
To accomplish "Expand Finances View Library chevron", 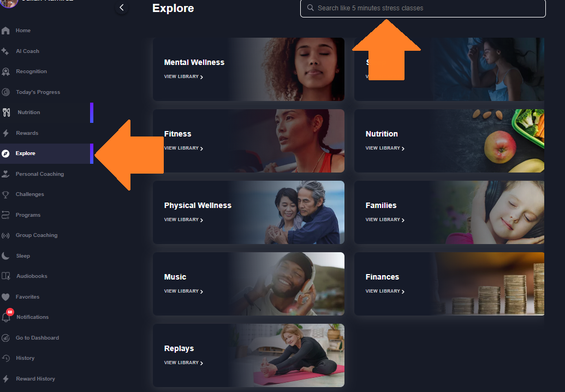I will [403, 292].
